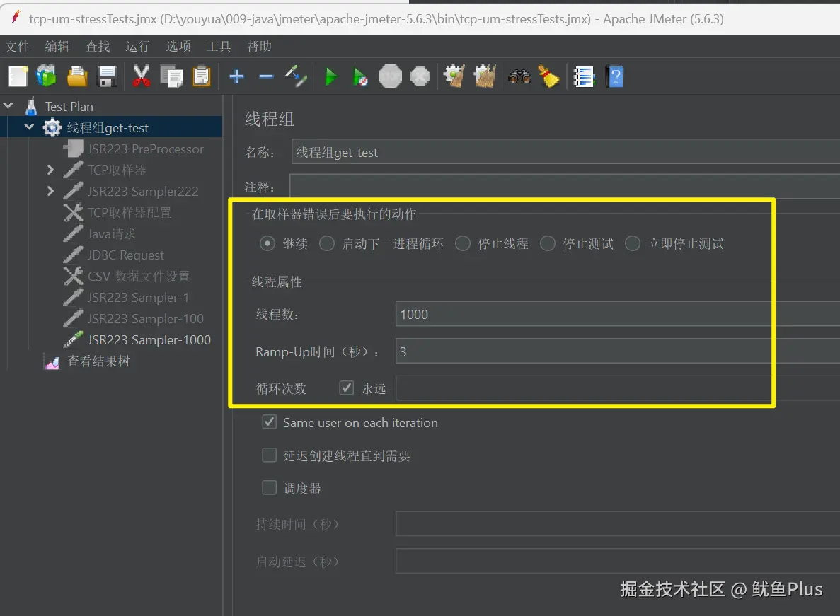Toggle Same user on each iteration checkbox
The image size is (840, 616).
(269, 422)
